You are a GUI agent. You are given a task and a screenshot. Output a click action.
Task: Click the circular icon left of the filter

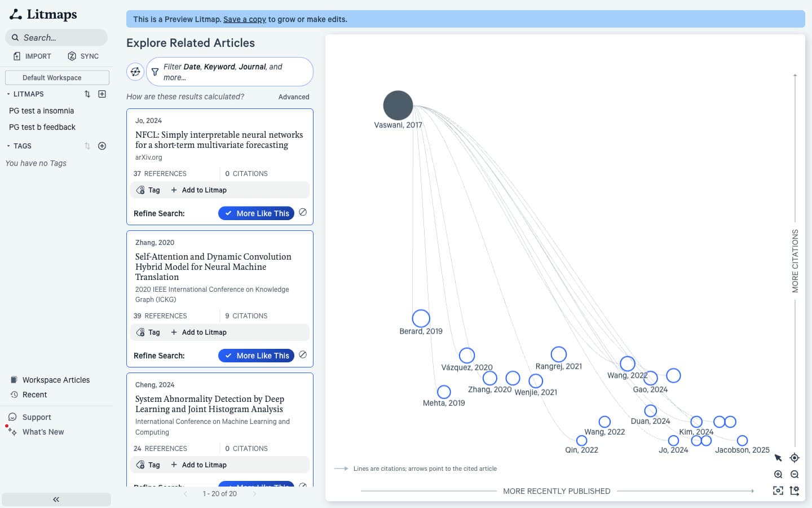tap(135, 72)
